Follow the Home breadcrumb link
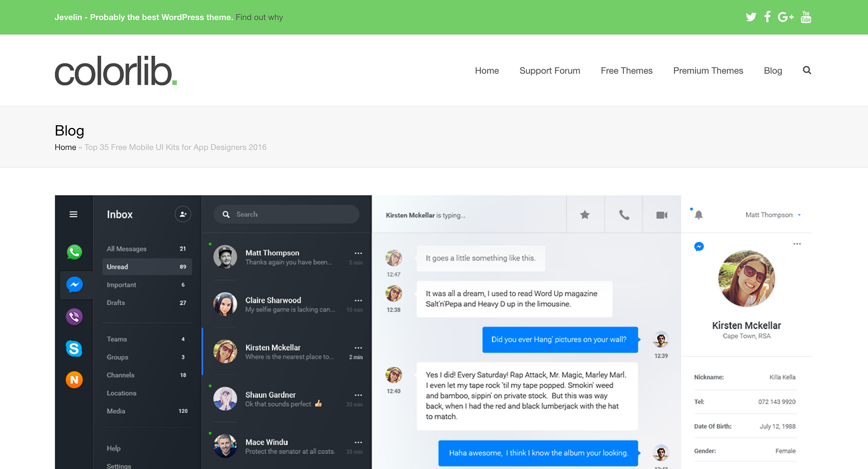The width and height of the screenshot is (868, 469). [65, 147]
